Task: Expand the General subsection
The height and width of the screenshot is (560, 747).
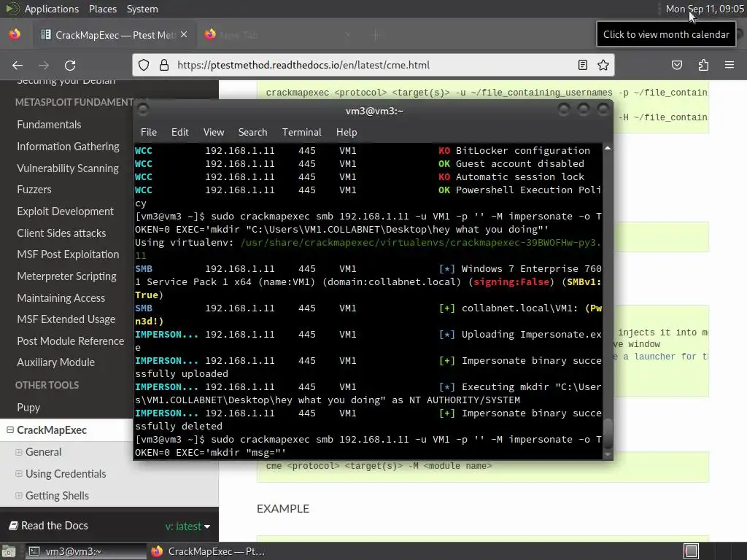Action: pyautogui.click(x=18, y=452)
